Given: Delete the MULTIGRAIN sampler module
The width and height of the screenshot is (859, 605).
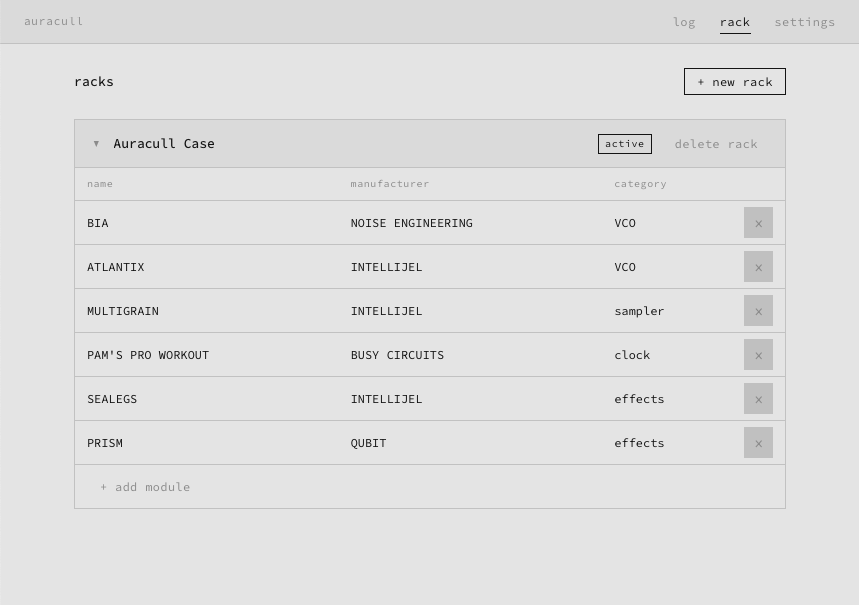Looking at the screenshot, I should 758,311.
